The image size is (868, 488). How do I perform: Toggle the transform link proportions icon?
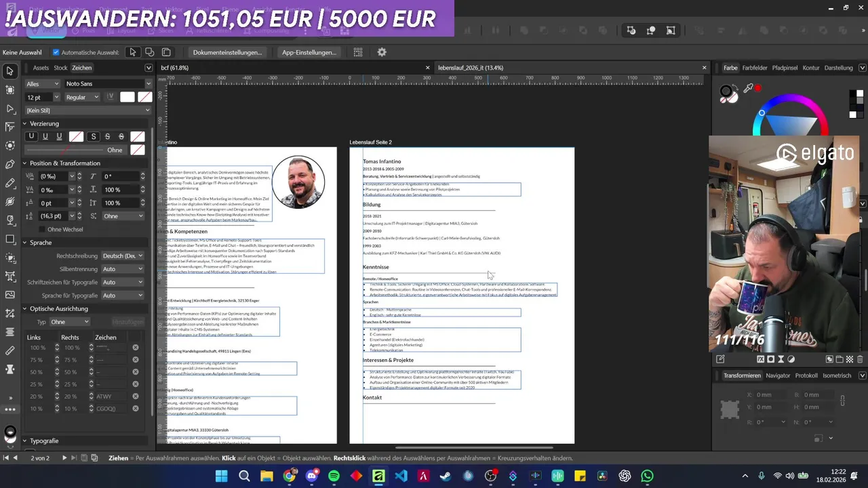[x=842, y=401]
